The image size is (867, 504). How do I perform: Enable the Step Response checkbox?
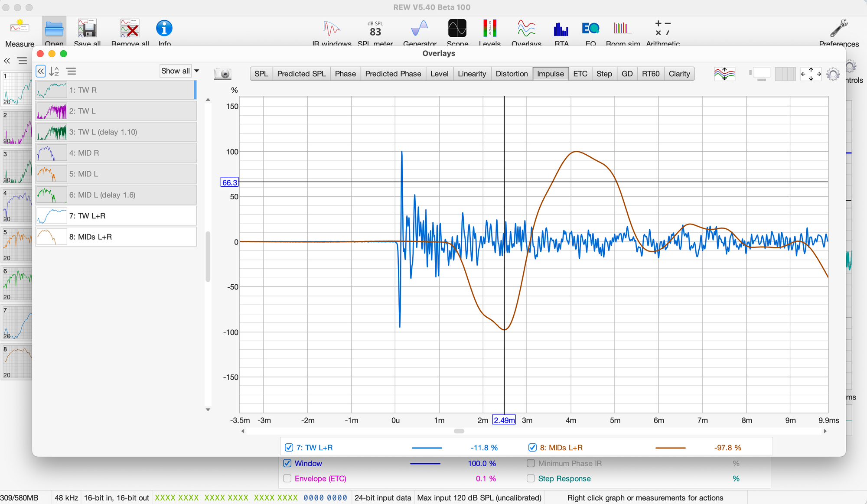point(531,478)
